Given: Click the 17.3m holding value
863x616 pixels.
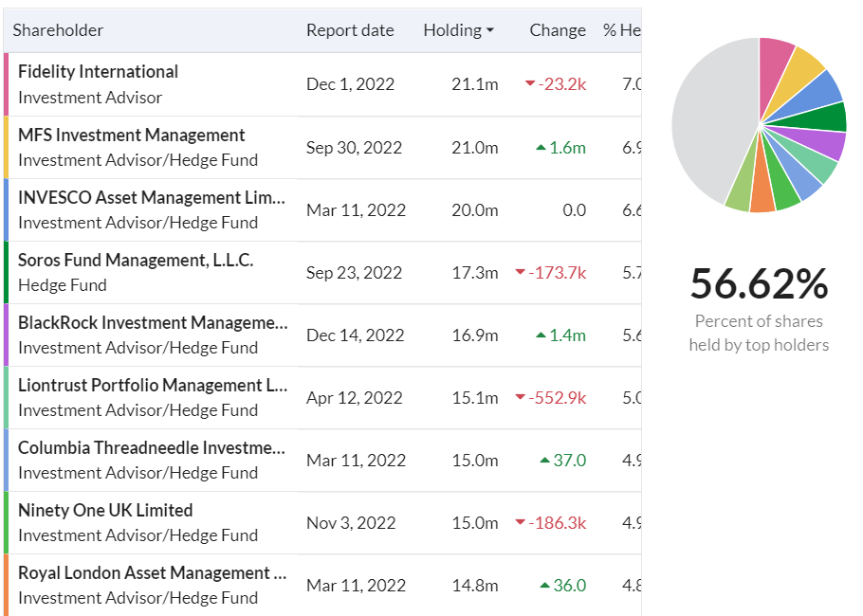Looking at the screenshot, I should click(x=475, y=273).
